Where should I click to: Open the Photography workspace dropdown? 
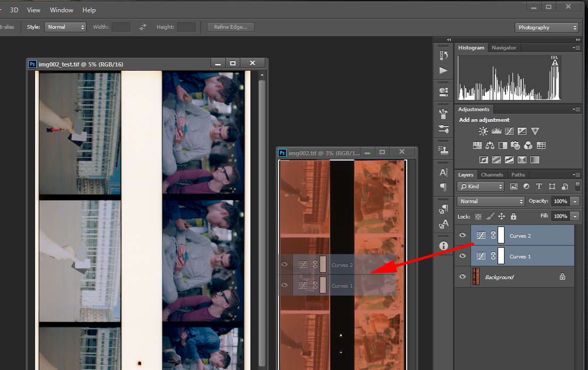tap(548, 27)
